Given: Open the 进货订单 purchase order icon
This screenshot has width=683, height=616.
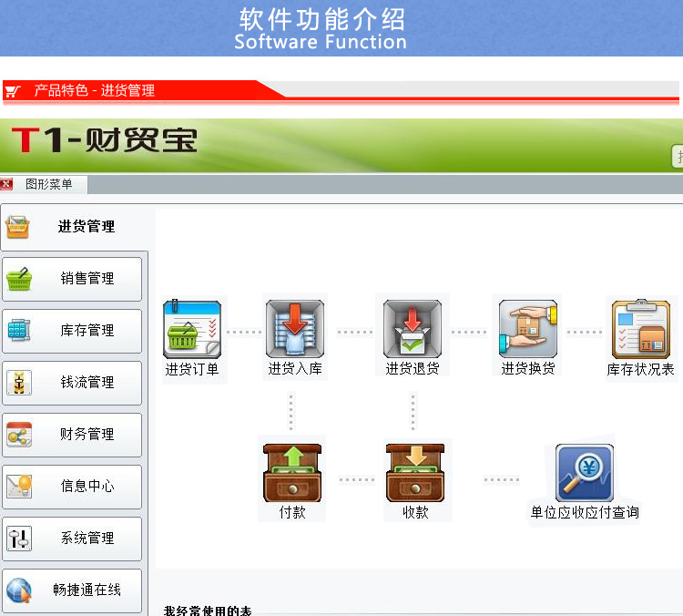Looking at the screenshot, I should click(192, 330).
